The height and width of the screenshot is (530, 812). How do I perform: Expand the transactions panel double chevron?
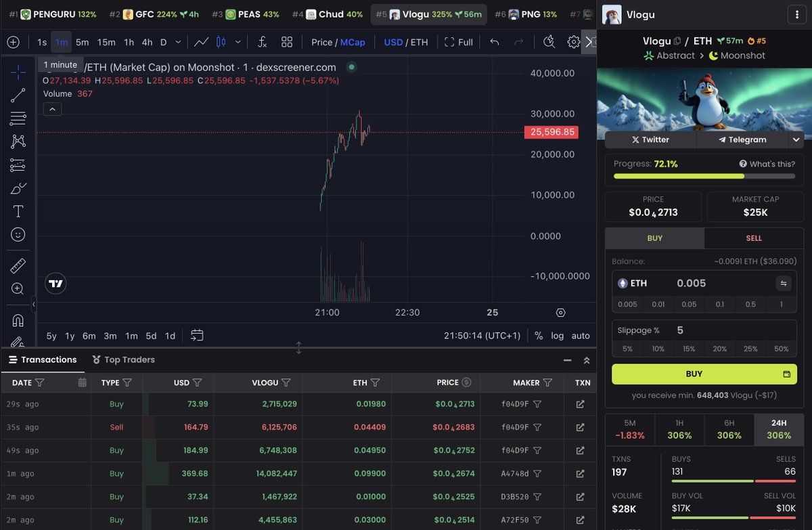(x=587, y=360)
